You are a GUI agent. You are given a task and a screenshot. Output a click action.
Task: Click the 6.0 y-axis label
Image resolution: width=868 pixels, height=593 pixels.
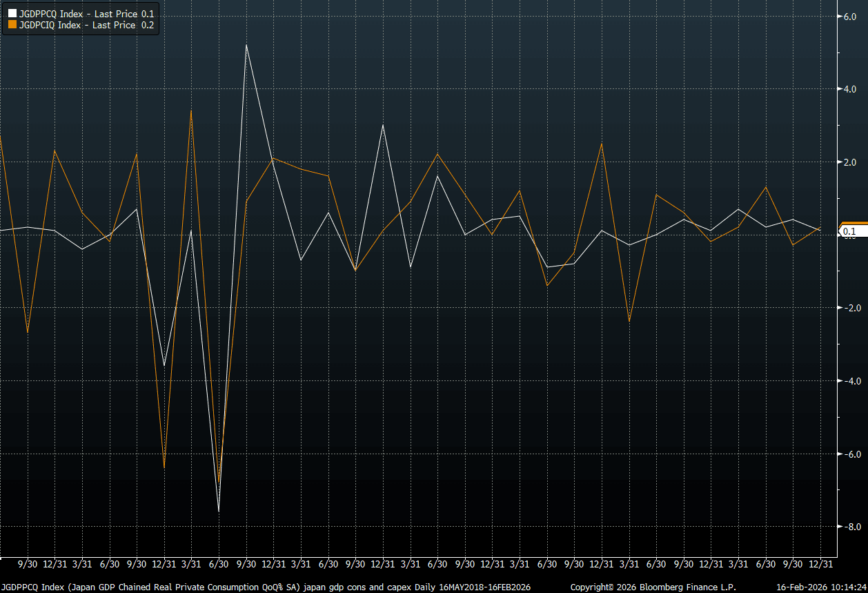[848, 17]
